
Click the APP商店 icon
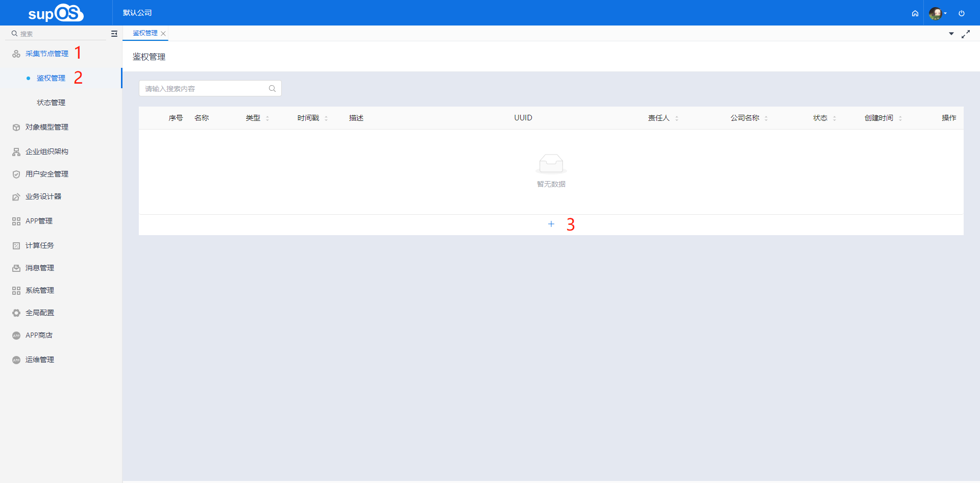(16, 335)
